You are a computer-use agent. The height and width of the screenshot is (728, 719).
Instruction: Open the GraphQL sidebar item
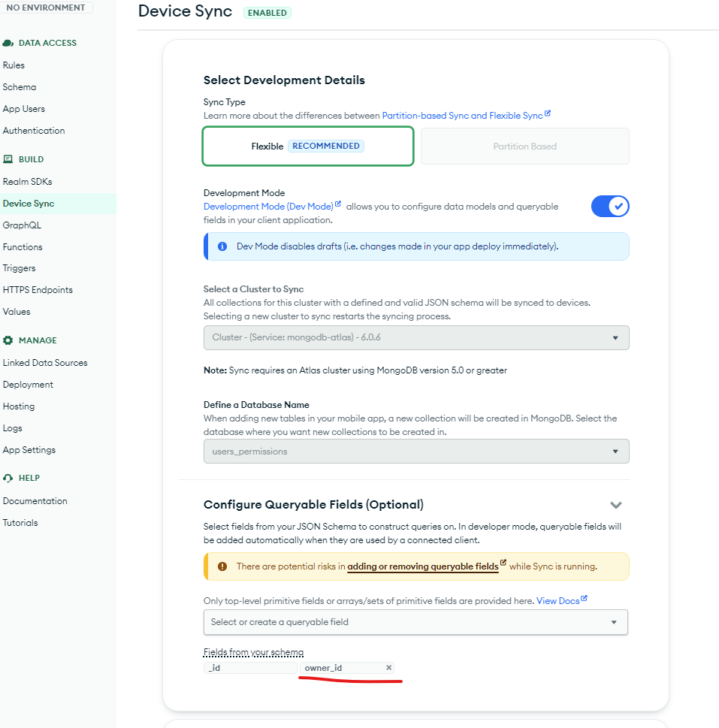pyautogui.click(x=22, y=225)
